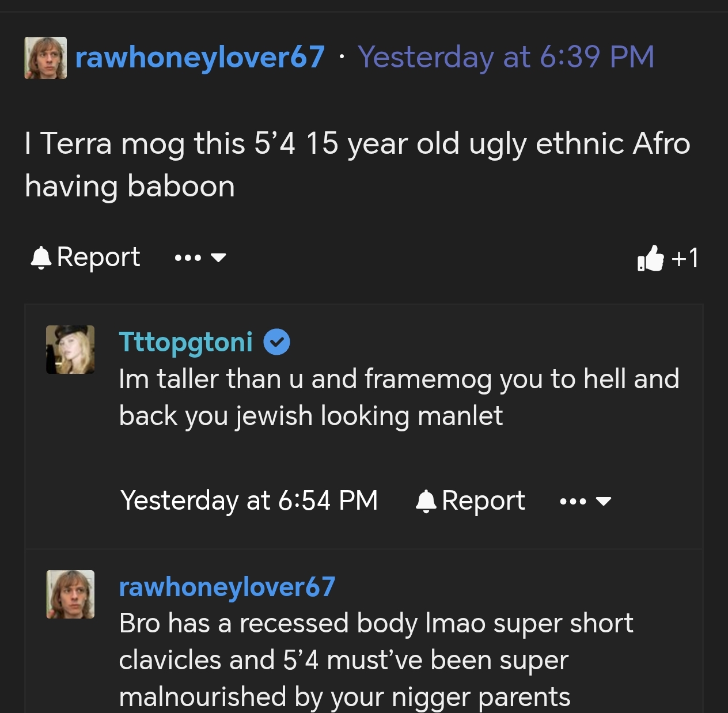The width and height of the screenshot is (728, 713).
Task: Open rawhoneylover67's avatar on the top post
Action: point(45,58)
